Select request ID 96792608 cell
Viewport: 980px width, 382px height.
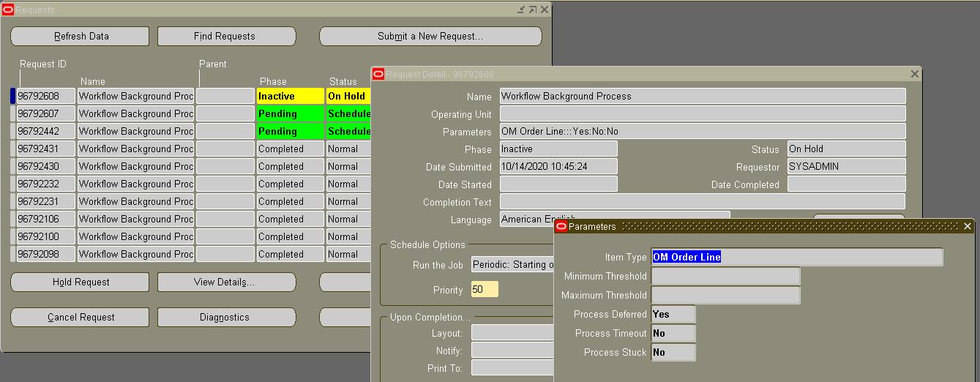tap(46, 96)
